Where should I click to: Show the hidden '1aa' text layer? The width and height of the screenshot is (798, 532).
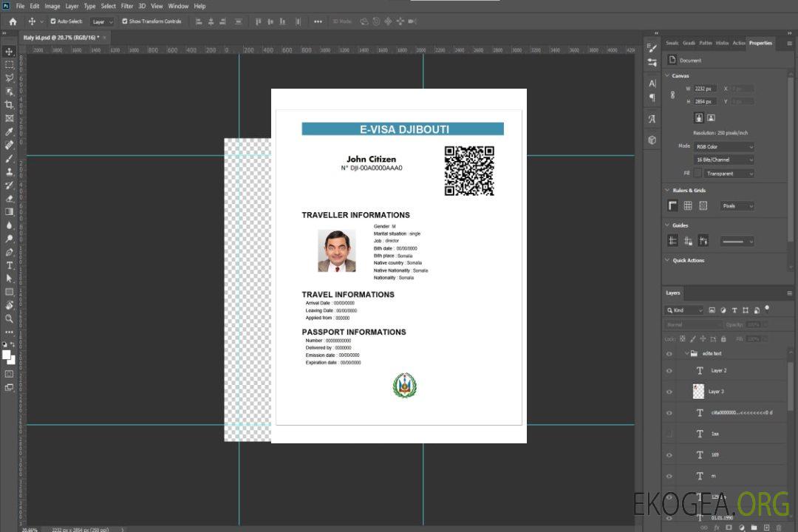pyautogui.click(x=669, y=434)
